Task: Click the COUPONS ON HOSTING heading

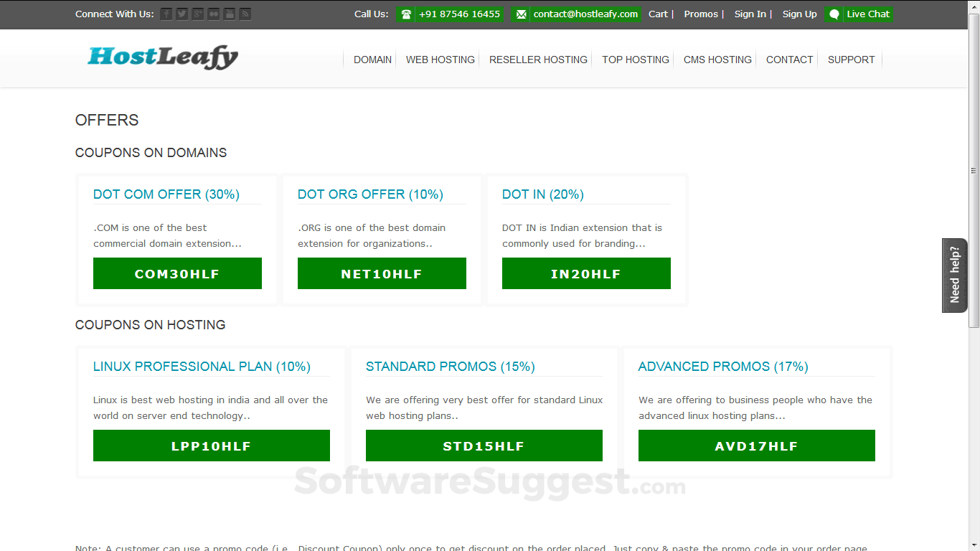Action: coord(150,325)
